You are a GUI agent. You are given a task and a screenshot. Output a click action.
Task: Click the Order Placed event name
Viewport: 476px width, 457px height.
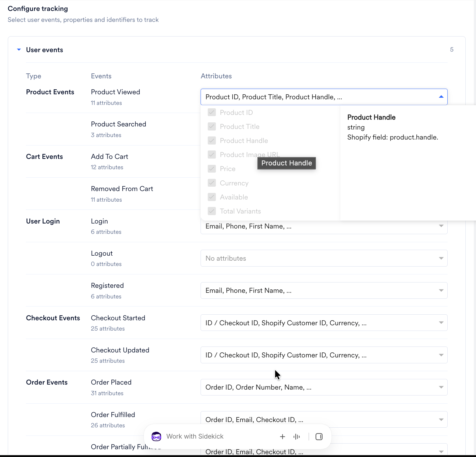(x=111, y=382)
